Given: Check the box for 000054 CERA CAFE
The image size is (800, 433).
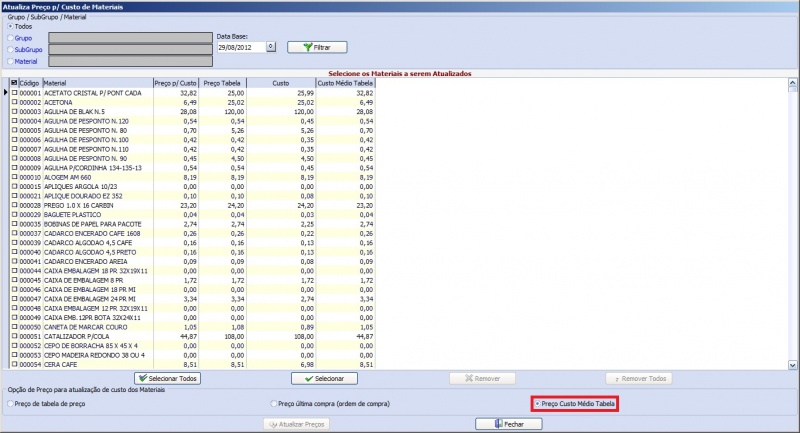Looking at the screenshot, I should click(14, 364).
